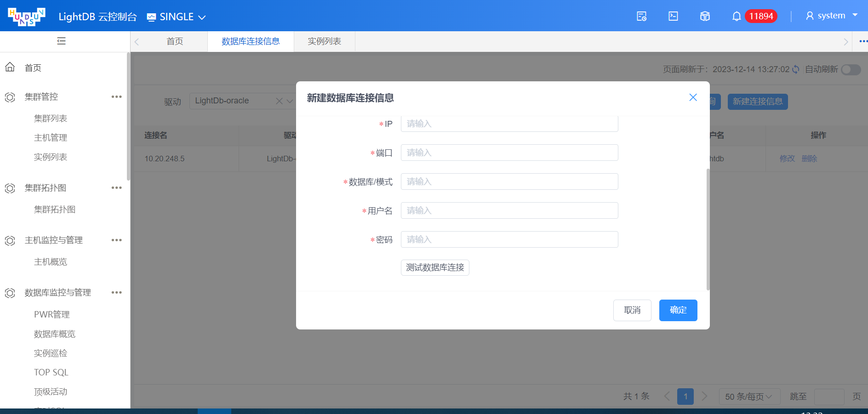Image resolution: width=868 pixels, height=414 pixels.
Task: Click 取消 to cancel dialog
Action: tap(632, 310)
